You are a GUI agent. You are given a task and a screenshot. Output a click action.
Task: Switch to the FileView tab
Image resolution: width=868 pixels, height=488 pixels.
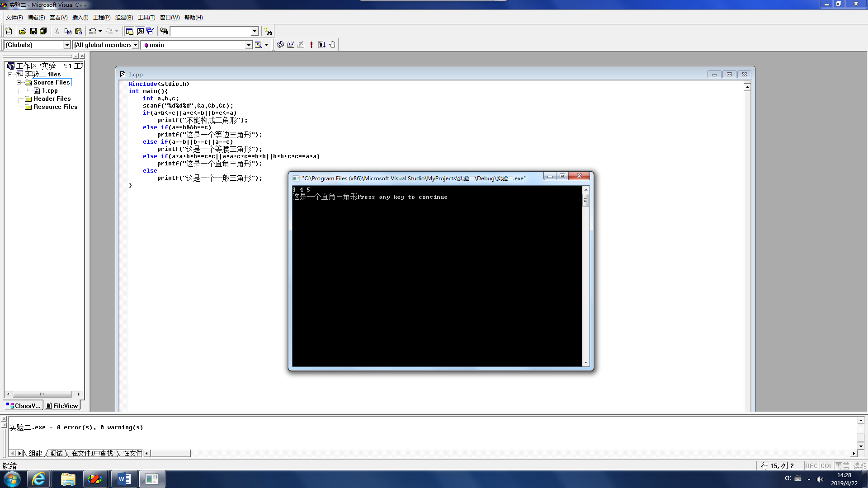pos(62,406)
